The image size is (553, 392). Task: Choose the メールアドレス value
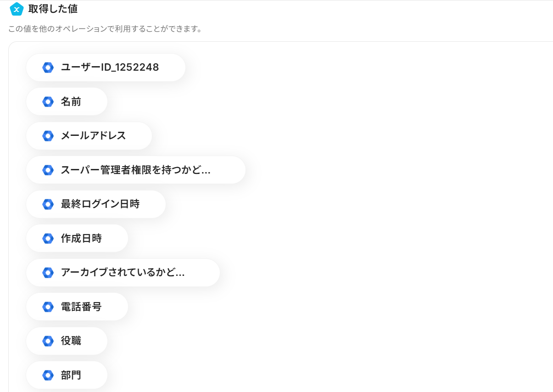[x=94, y=136]
